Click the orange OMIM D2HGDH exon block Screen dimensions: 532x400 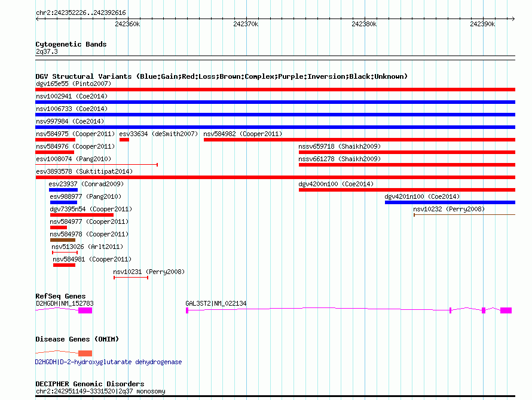tap(85, 353)
